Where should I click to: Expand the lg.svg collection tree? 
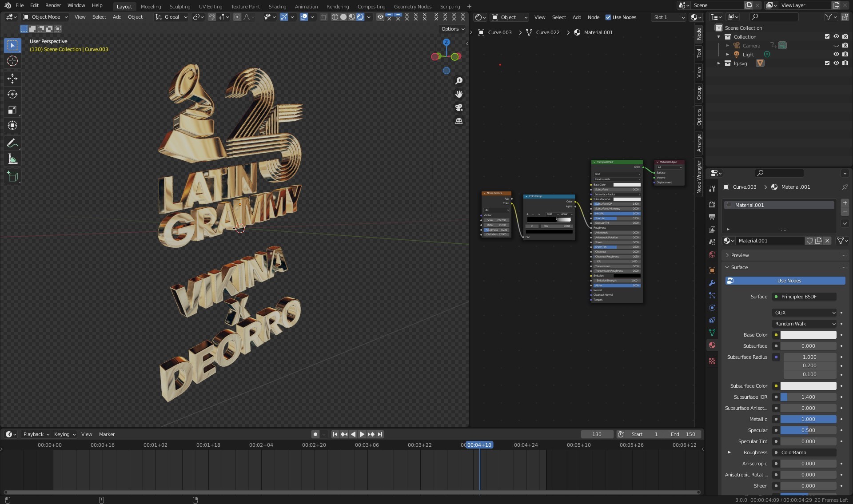[718, 63]
